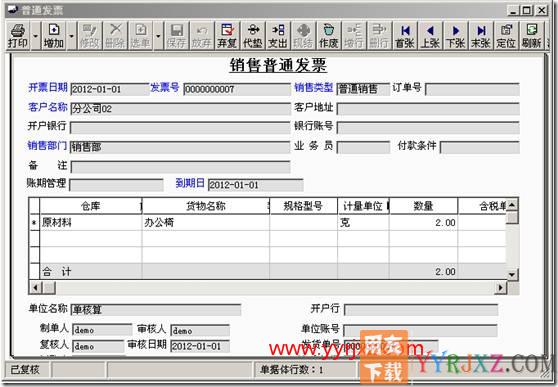Viewport: 558px width, 387px height.
Task: Click the 业务员 input field
Action: pyautogui.click(x=363, y=147)
